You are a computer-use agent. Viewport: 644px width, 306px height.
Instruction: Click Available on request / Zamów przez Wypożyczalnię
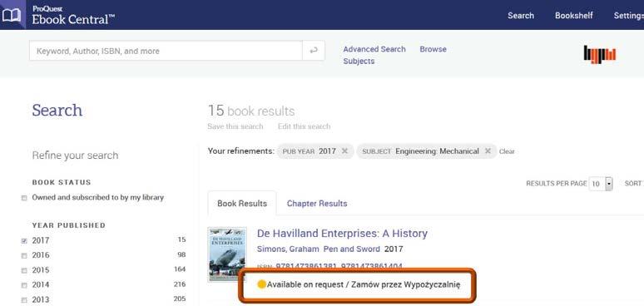(x=364, y=284)
